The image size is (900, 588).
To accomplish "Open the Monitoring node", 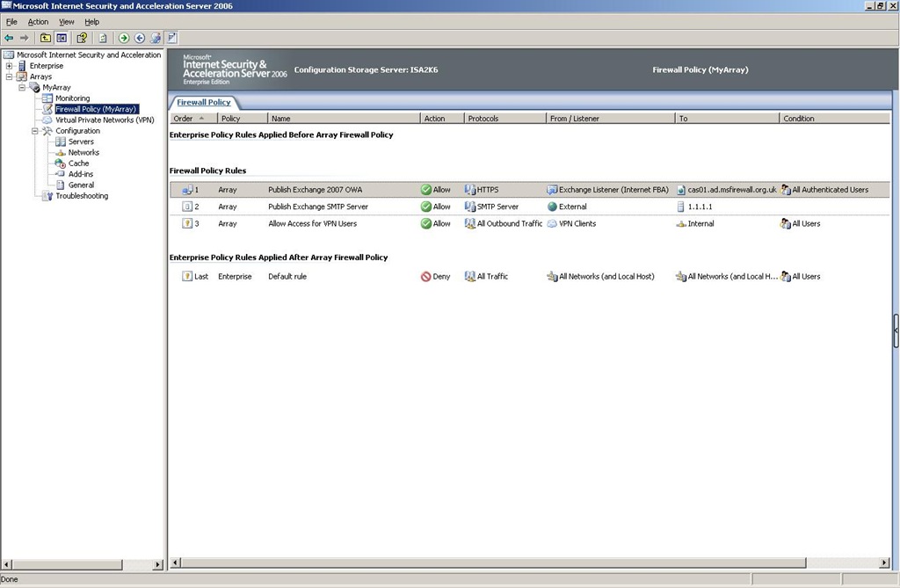I will 72,98.
